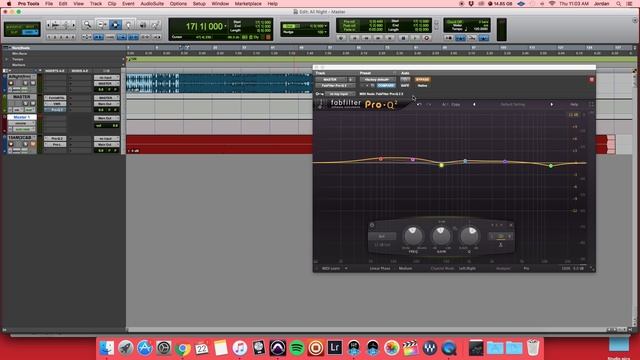Open the Bell filter shape dropdown

tap(382, 236)
